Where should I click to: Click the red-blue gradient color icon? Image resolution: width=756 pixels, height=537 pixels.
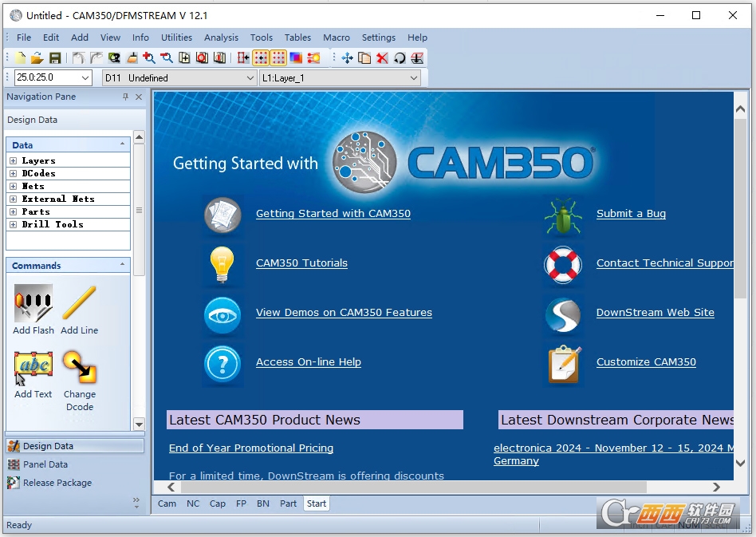(296, 58)
